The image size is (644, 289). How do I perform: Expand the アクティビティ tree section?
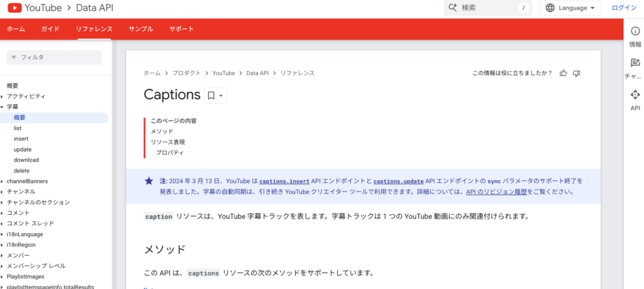click(3, 96)
